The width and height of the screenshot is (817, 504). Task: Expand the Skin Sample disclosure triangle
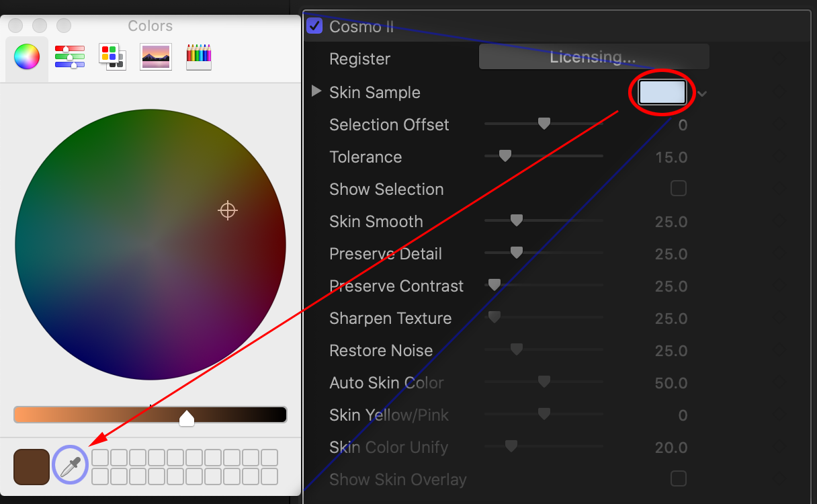316,91
